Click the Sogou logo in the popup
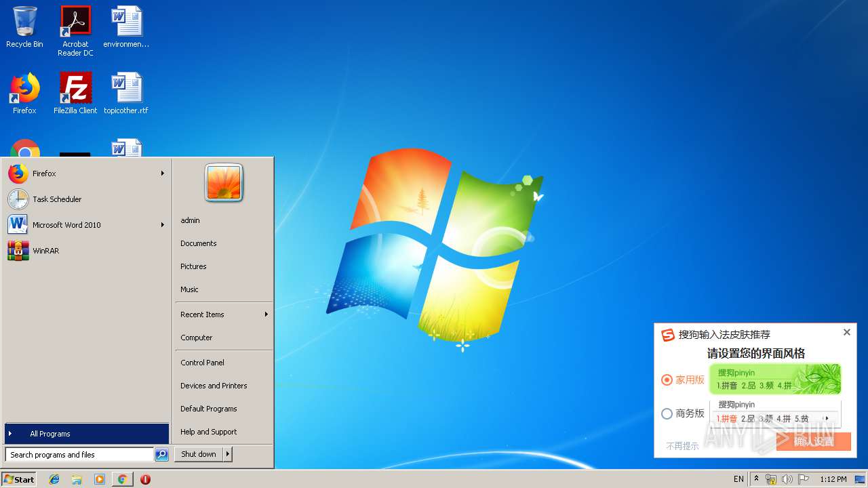This screenshot has width=868, height=488. click(x=668, y=335)
